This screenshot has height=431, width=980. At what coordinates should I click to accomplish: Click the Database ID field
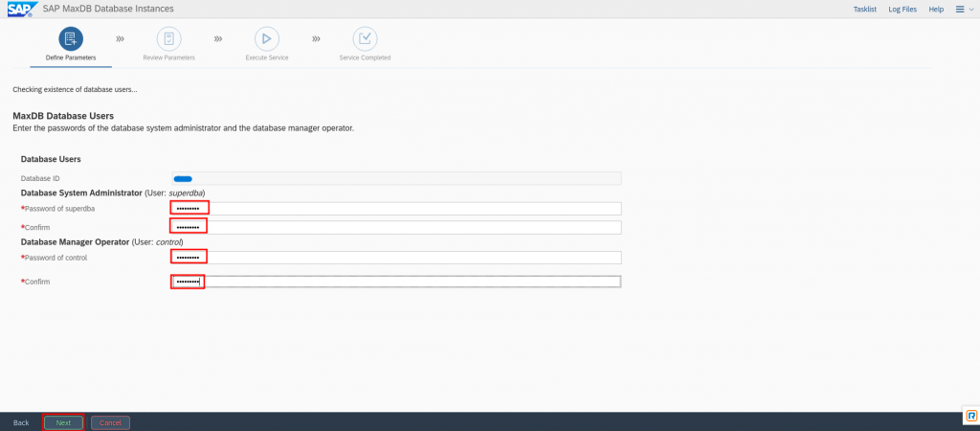click(396, 178)
